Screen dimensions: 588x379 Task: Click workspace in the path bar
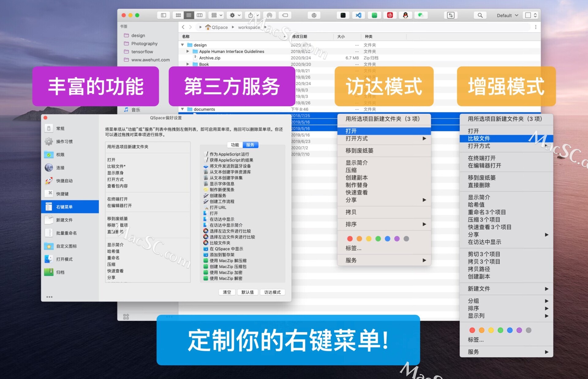pyautogui.click(x=249, y=27)
